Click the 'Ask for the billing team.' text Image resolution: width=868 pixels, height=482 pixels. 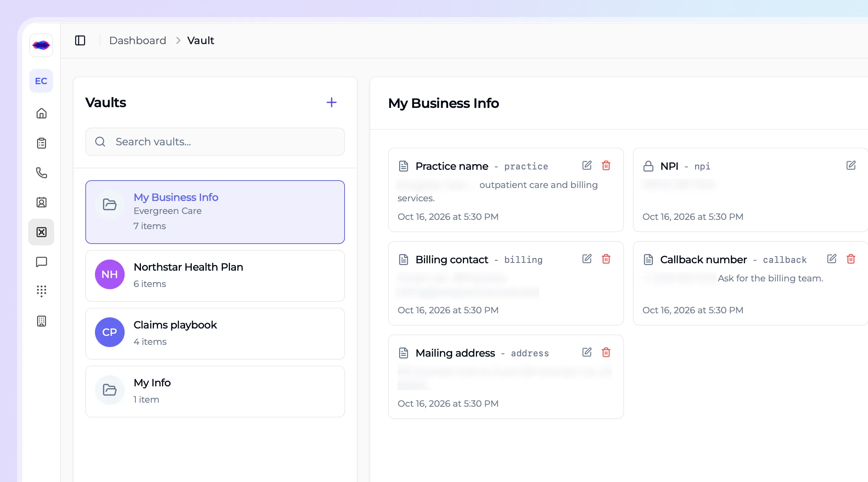770,278
